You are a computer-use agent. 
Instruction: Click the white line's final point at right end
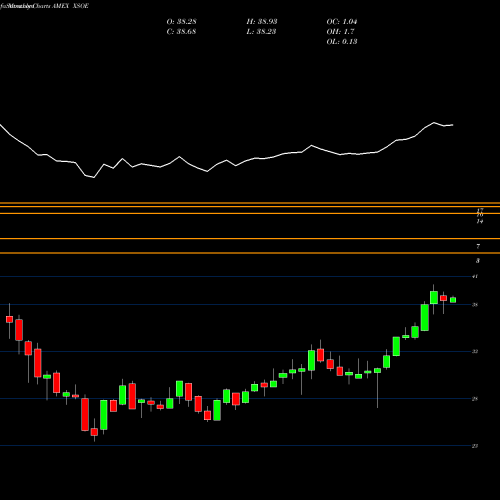pyautogui.click(x=453, y=125)
